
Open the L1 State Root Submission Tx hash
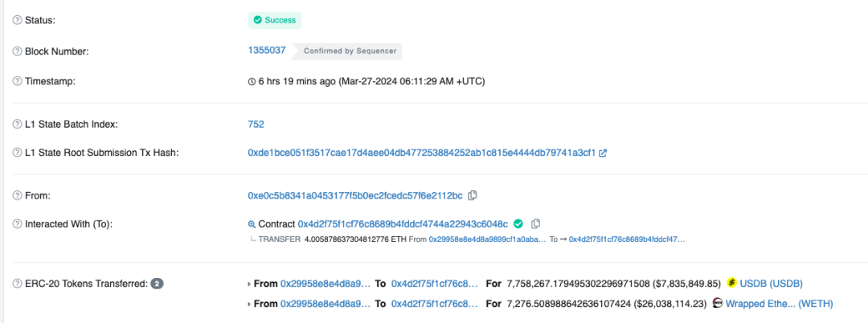pos(421,153)
